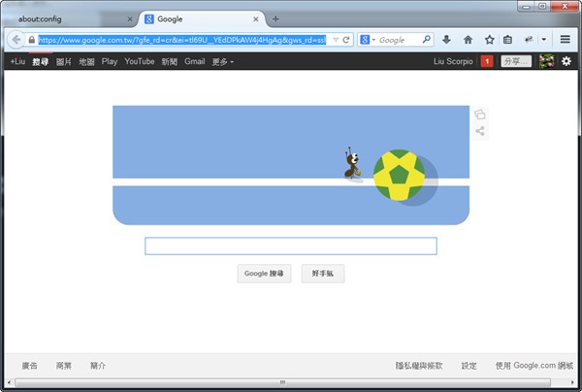Click the Liu Scorpio account name
Screen dimensions: 582x392
click(x=453, y=62)
